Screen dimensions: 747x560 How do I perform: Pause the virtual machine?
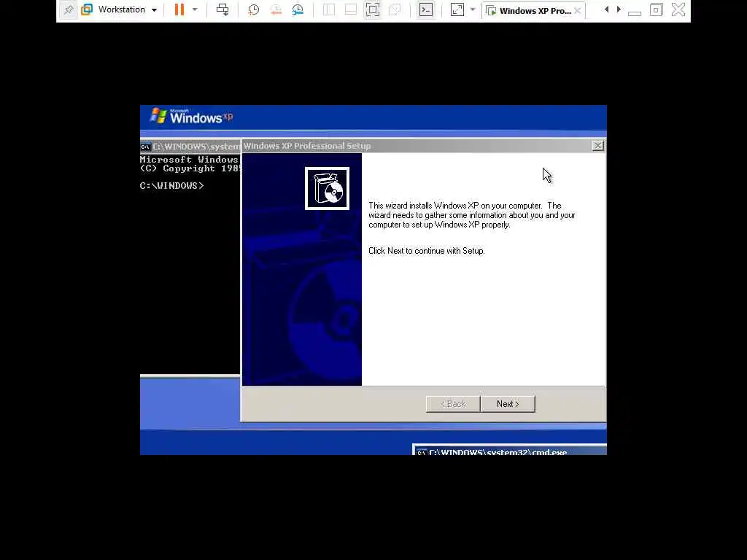tap(179, 9)
